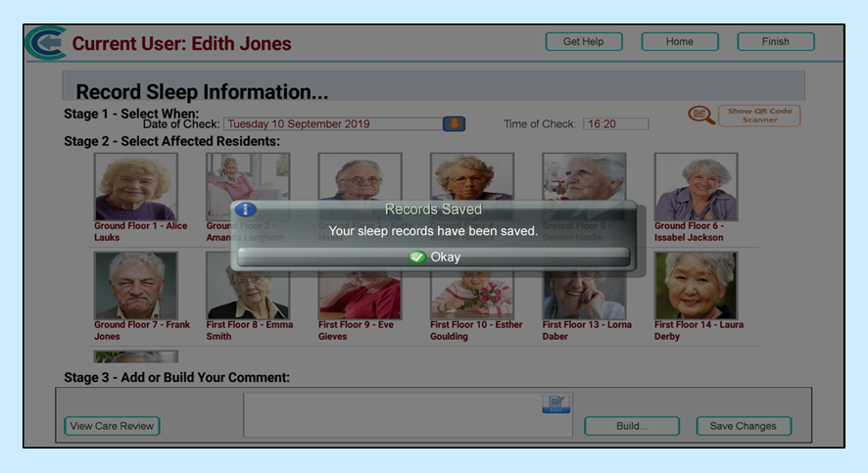Screen dimensions: 868x473
Task: Click 'First Floor 9 - Eve Gieves' label
Action: [356, 330]
